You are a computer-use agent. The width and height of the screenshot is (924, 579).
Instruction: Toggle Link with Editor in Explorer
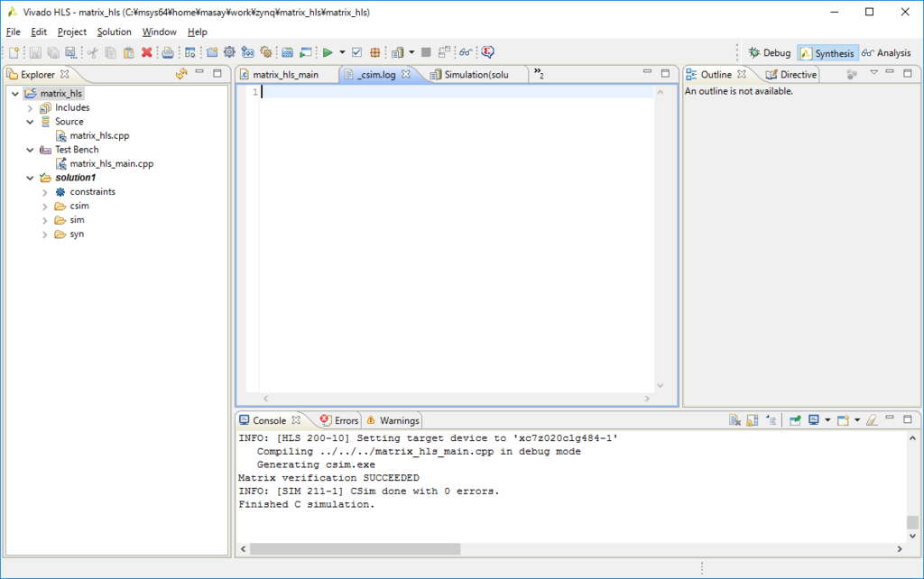tap(181, 74)
